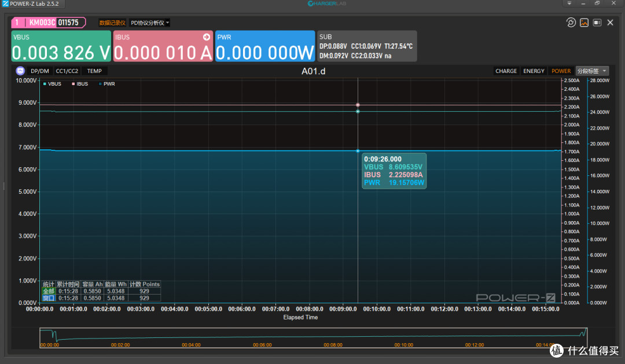The width and height of the screenshot is (625, 364).
Task: Click the PWR legend entry in the chart
Action: pos(107,84)
